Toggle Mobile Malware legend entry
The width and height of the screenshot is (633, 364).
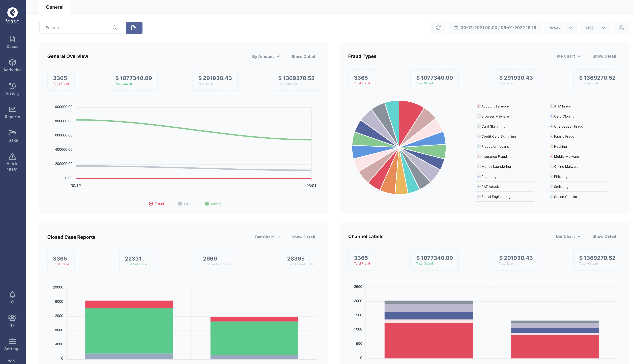(564, 157)
